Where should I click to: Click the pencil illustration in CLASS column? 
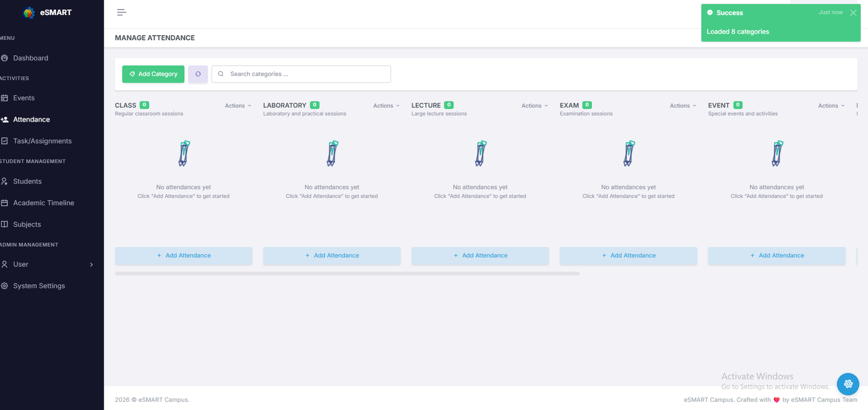click(x=184, y=153)
